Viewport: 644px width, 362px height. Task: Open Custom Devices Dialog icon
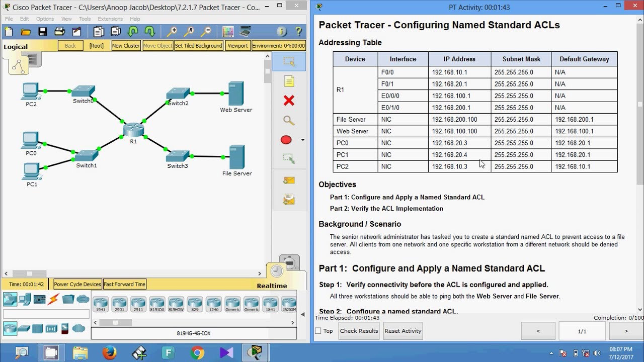[245, 32]
